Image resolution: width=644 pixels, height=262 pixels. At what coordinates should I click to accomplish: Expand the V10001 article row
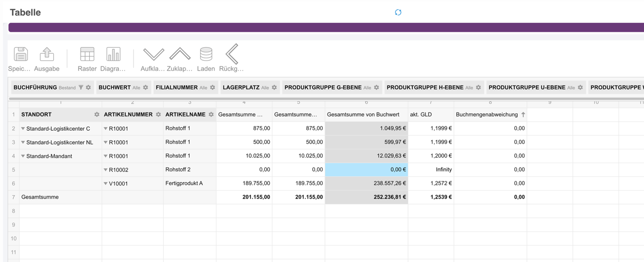pos(105,183)
